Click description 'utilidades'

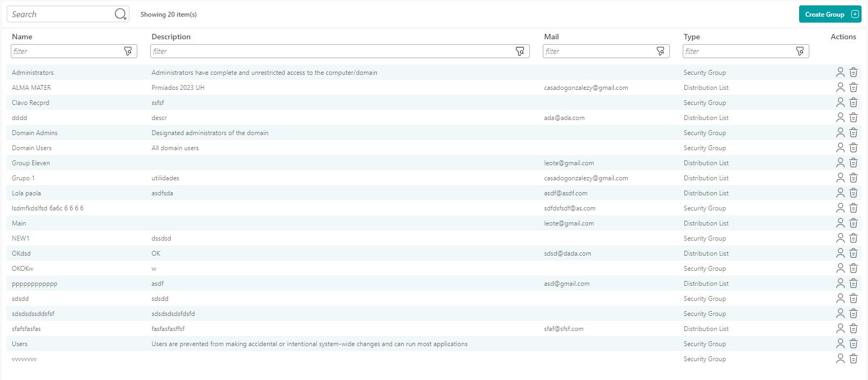(165, 178)
